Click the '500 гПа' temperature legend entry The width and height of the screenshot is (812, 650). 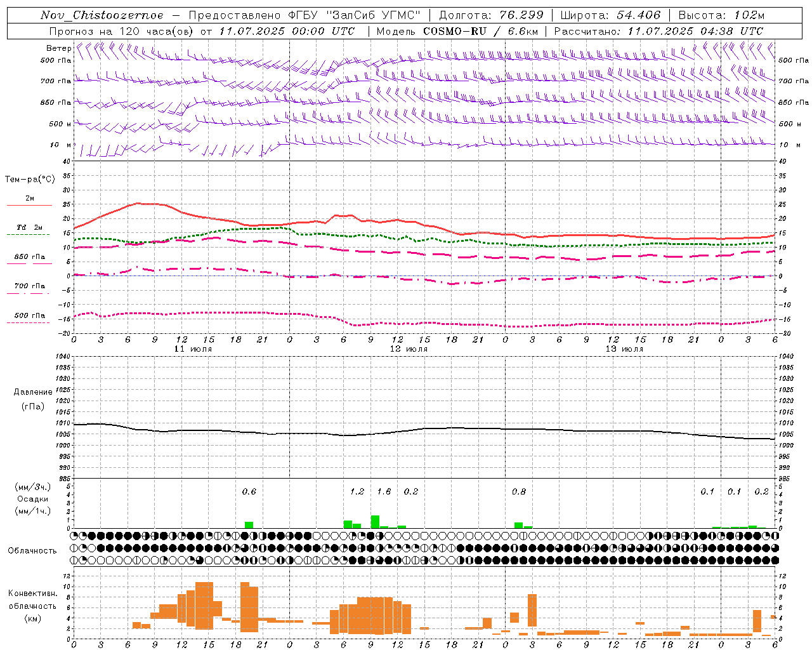pyautogui.click(x=30, y=315)
